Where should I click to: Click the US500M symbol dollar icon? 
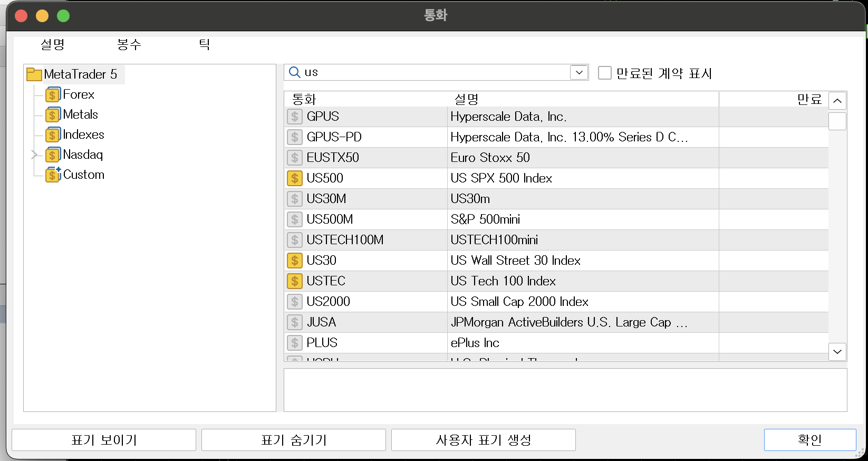click(295, 219)
